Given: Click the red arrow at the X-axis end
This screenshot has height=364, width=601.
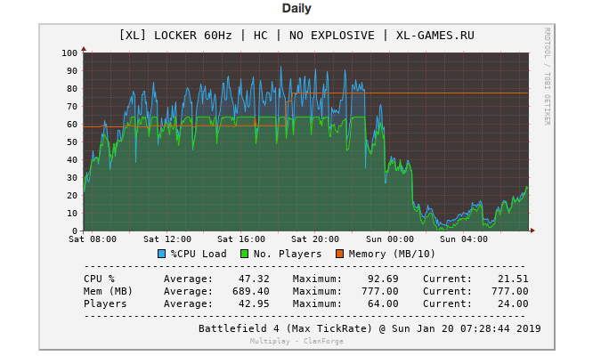Looking at the screenshot, I should [x=532, y=231].
